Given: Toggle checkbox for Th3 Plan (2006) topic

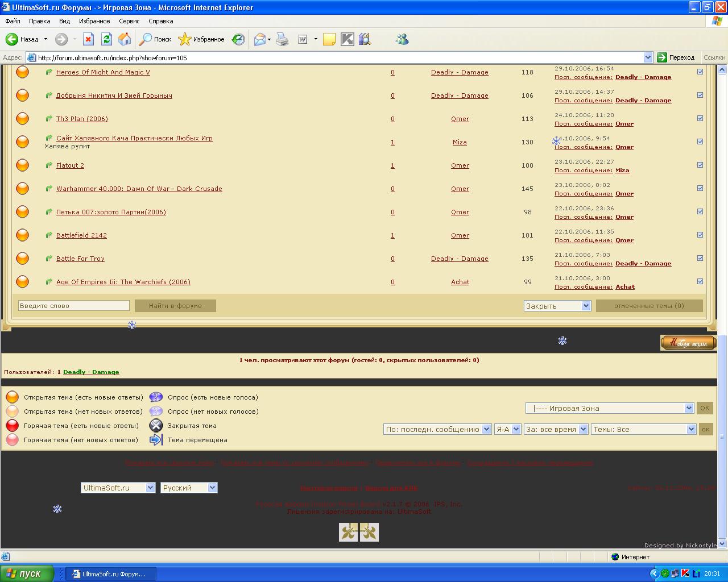Looking at the screenshot, I should (700, 118).
